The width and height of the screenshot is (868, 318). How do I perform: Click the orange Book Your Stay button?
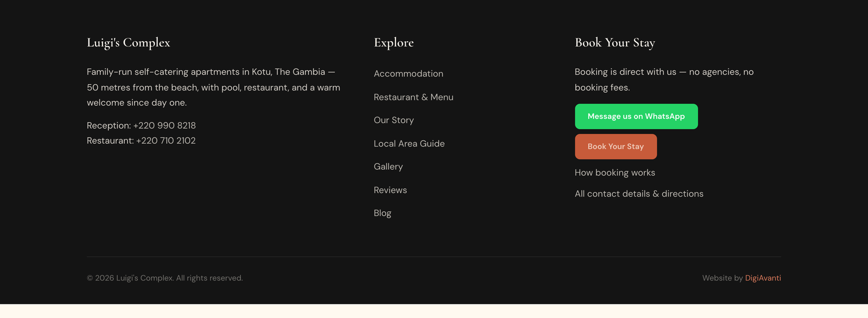tap(616, 147)
